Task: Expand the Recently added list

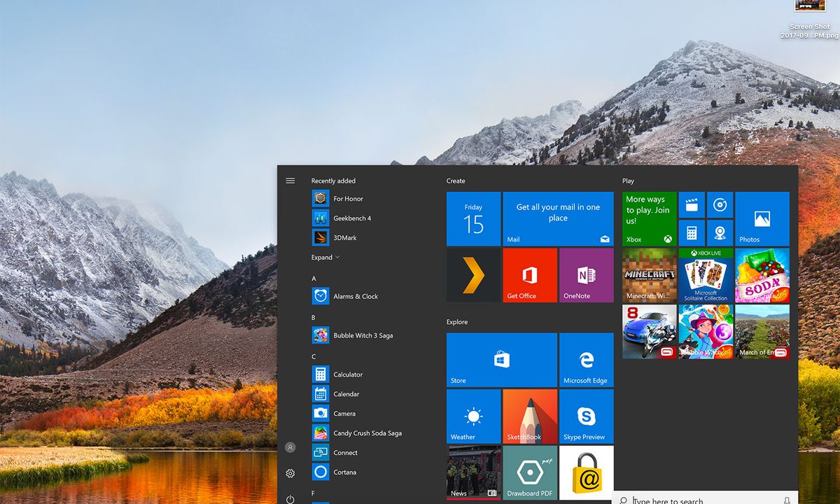Action: (325, 257)
